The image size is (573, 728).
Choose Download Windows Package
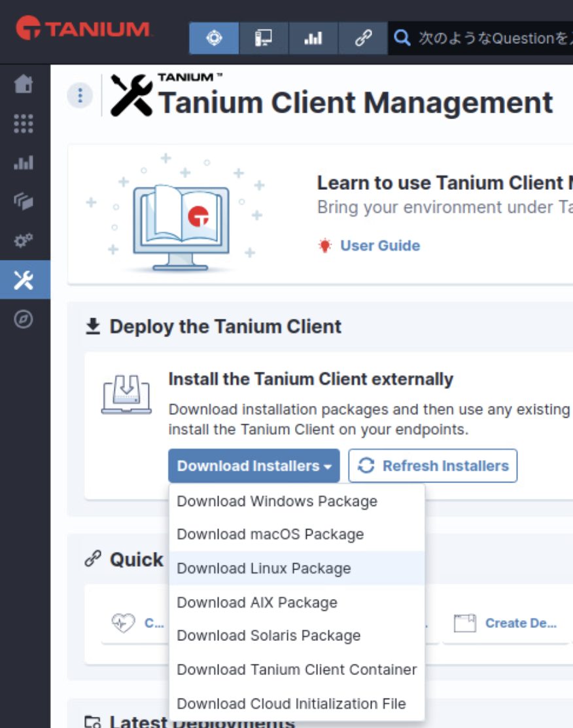(297, 501)
